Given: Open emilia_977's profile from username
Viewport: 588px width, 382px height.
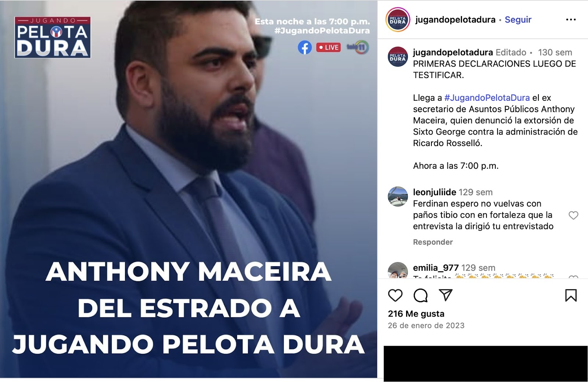Looking at the screenshot, I should pyautogui.click(x=435, y=268).
